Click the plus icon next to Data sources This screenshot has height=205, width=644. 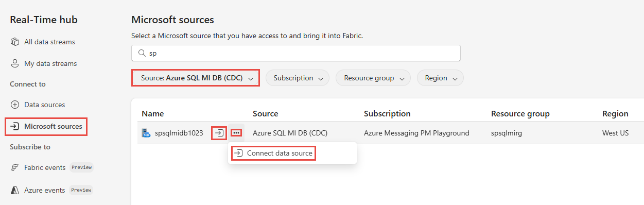click(x=15, y=105)
